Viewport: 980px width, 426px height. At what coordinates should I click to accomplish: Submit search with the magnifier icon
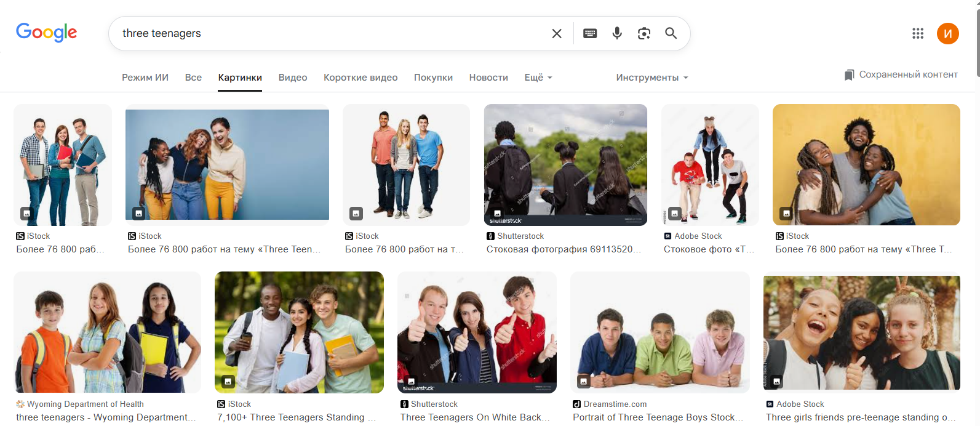[x=671, y=33]
